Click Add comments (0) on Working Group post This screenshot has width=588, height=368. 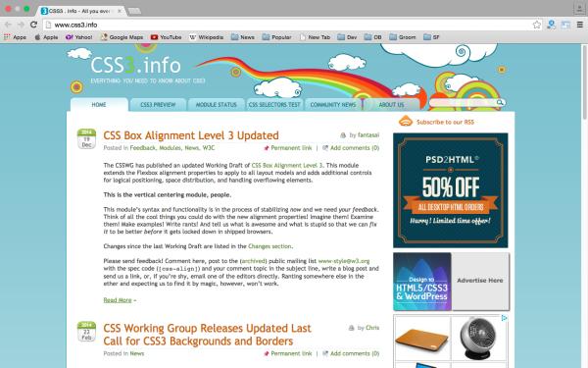tap(355, 353)
